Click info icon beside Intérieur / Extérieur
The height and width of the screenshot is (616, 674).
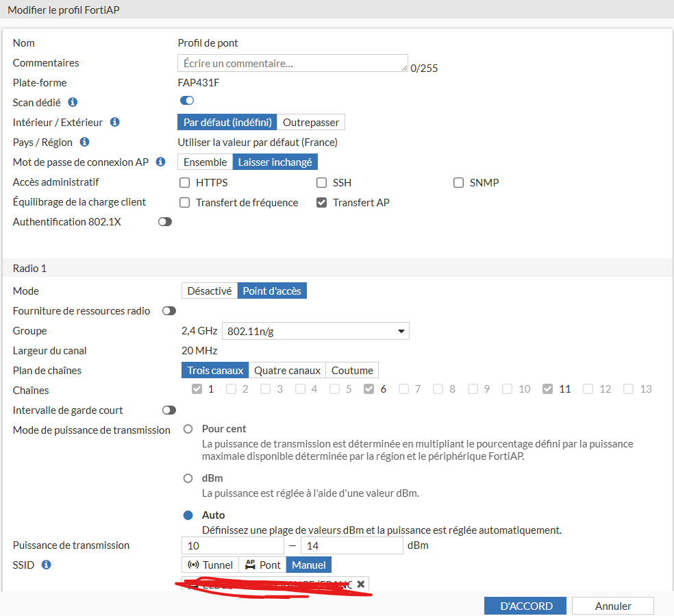(115, 122)
